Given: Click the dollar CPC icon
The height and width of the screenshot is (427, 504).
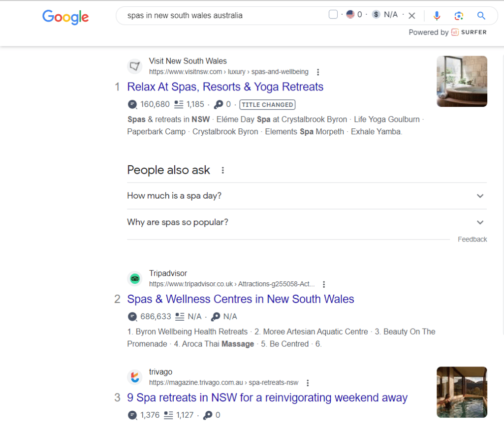Looking at the screenshot, I should click(x=376, y=14).
